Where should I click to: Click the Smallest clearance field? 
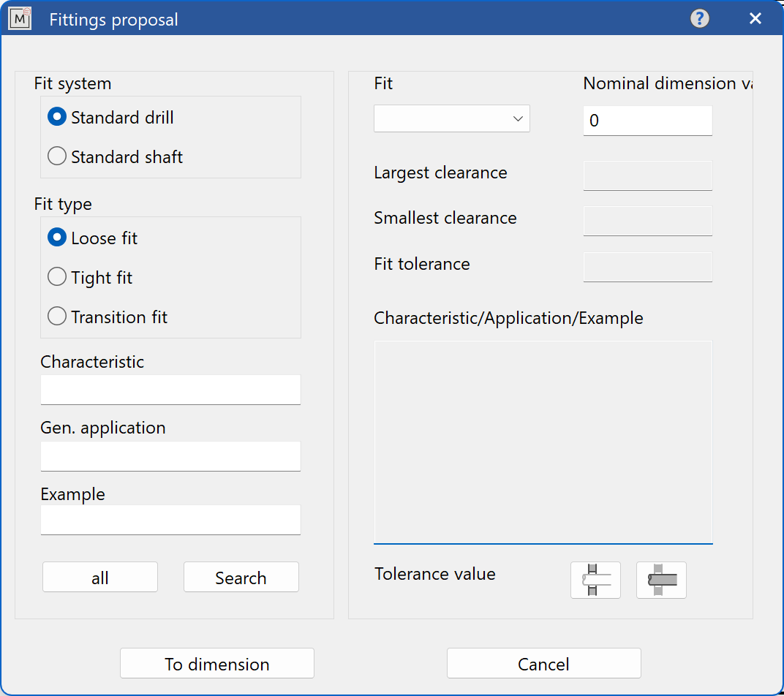[647, 221]
